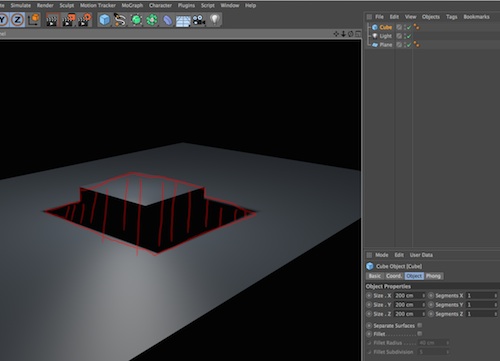Enable the Fillet checkbox
This screenshot has height=361, width=500.
[420, 334]
